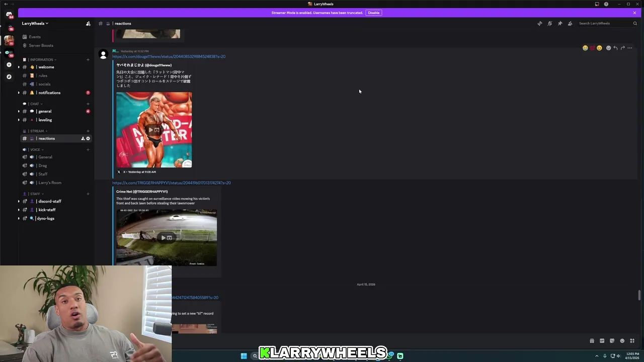React with the grinning squint emoji

[x=599, y=48]
